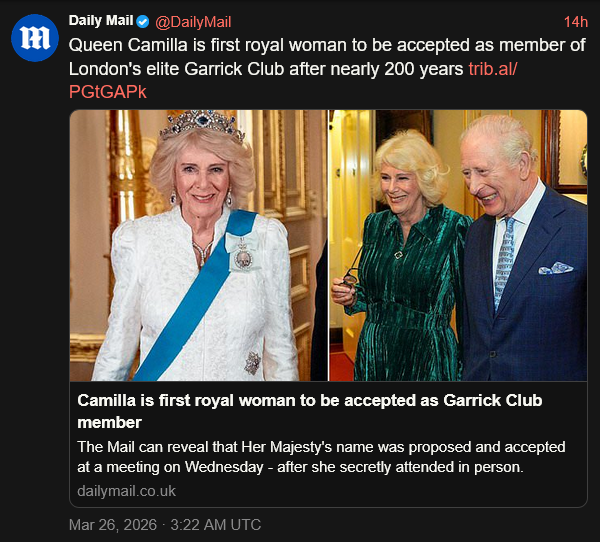600x542 pixels.
Task: Click the blue verified badge
Action: (143, 21)
